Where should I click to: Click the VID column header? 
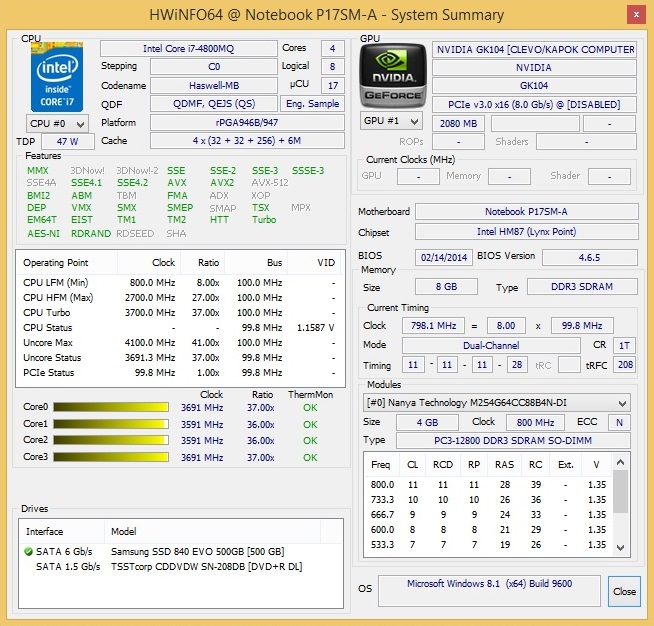(x=316, y=263)
